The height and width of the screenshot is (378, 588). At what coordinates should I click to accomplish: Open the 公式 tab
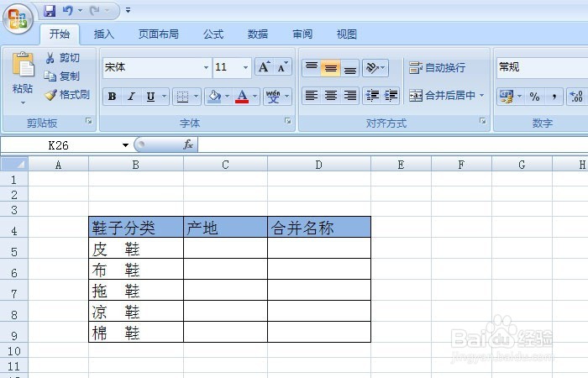coord(213,34)
